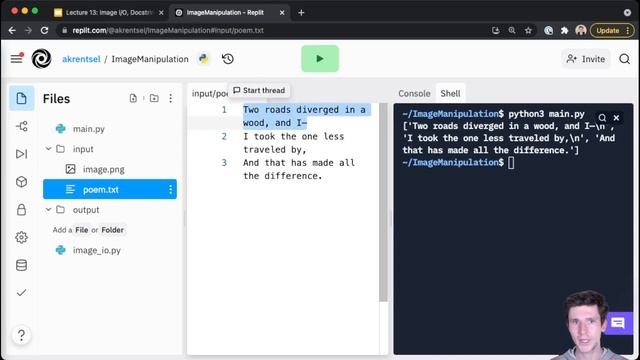The width and height of the screenshot is (640, 360).
Task: Open the chat bubble button
Action: click(618, 323)
